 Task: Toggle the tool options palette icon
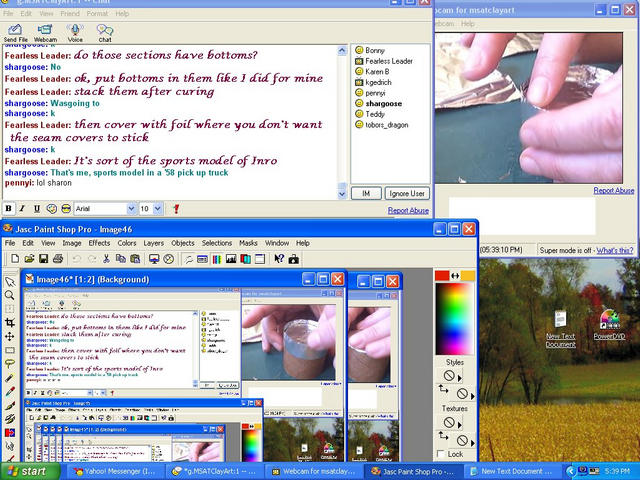(x=202, y=259)
